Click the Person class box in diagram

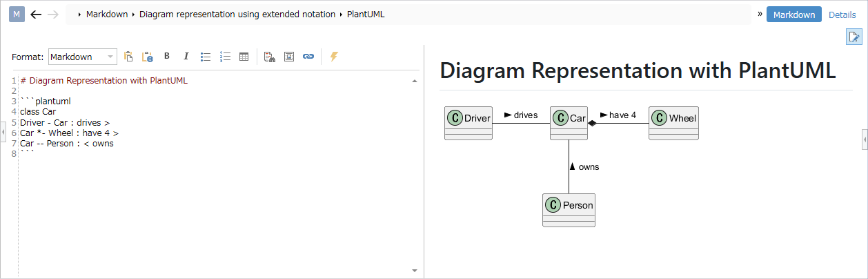coord(569,210)
